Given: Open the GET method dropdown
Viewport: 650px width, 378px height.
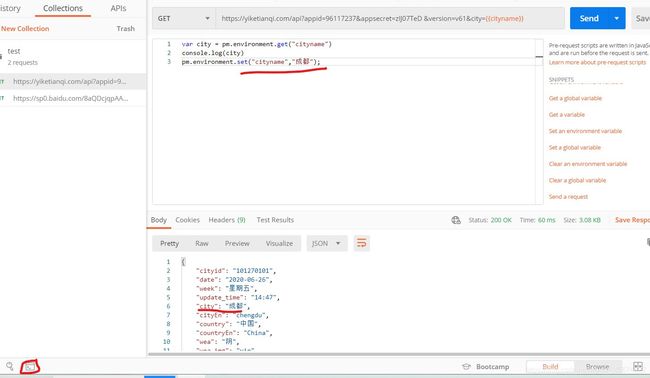Looking at the screenshot, I should pyautogui.click(x=184, y=19).
